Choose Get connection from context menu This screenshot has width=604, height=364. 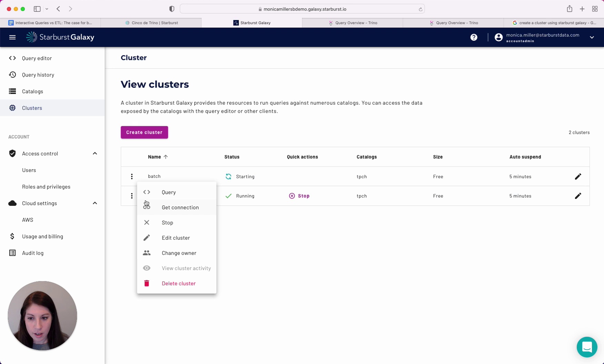pos(177,207)
